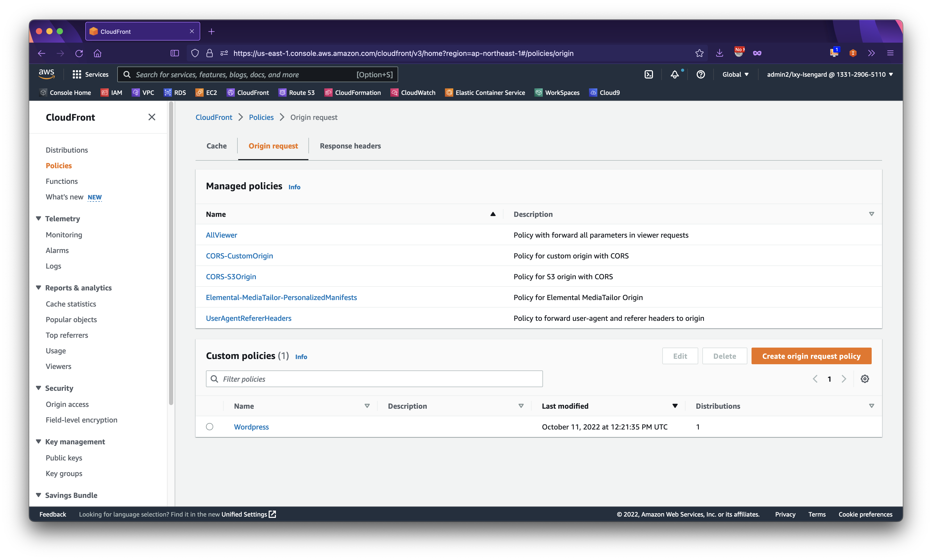Viewport: 932px width, 560px height.
Task: Focus the AWS services search box
Action: pyautogui.click(x=257, y=74)
